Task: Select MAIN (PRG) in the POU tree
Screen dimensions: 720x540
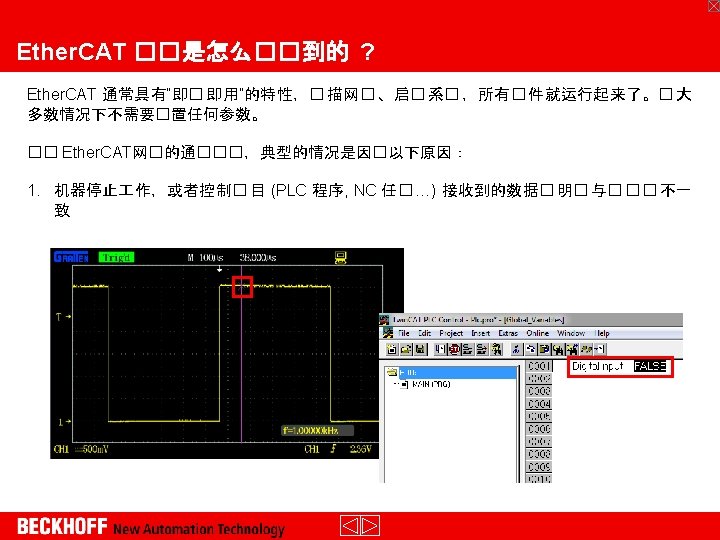Action: click(431, 384)
